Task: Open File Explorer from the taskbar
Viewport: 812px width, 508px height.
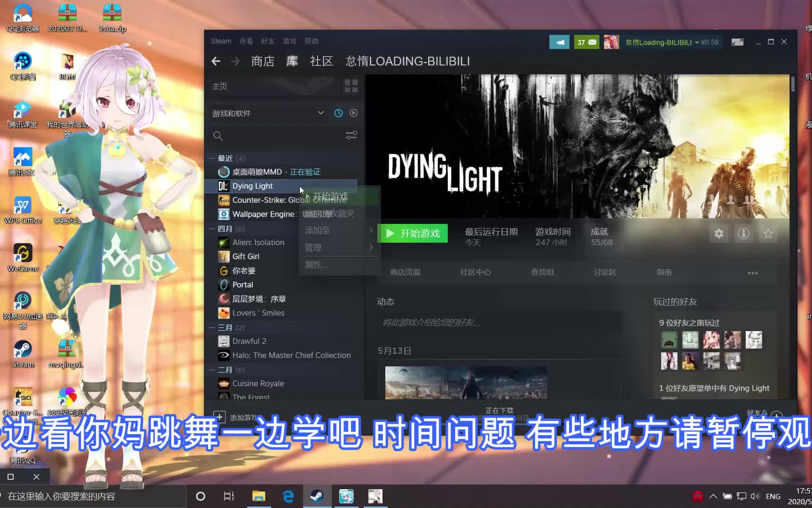Action: (x=258, y=496)
